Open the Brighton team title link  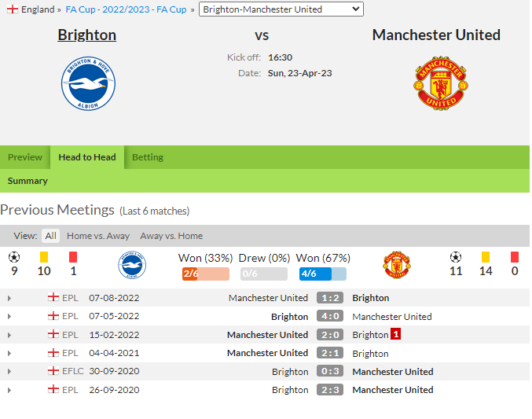(87, 35)
